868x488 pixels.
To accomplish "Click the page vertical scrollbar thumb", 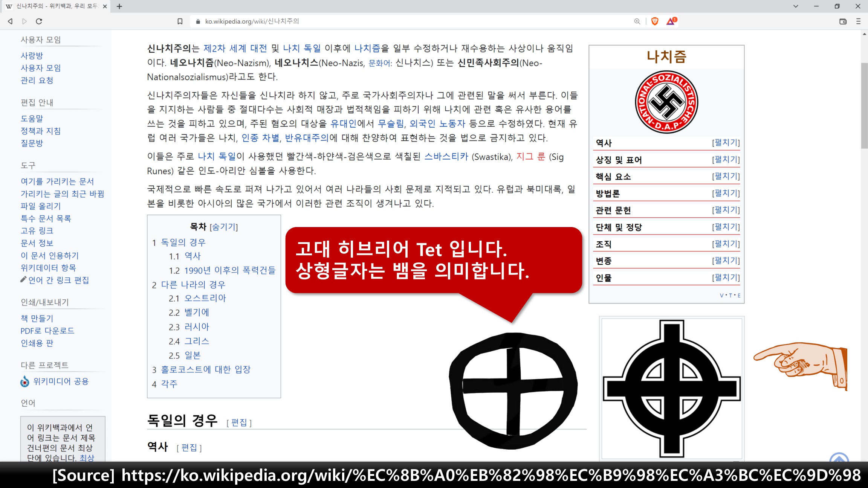I will tap(864, 105).
